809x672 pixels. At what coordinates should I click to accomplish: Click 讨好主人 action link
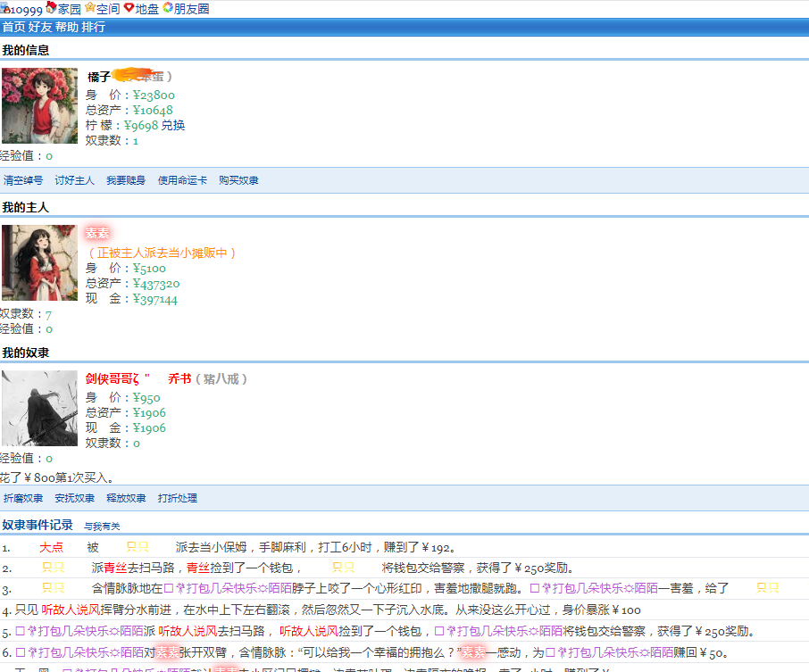coord(75,180)
